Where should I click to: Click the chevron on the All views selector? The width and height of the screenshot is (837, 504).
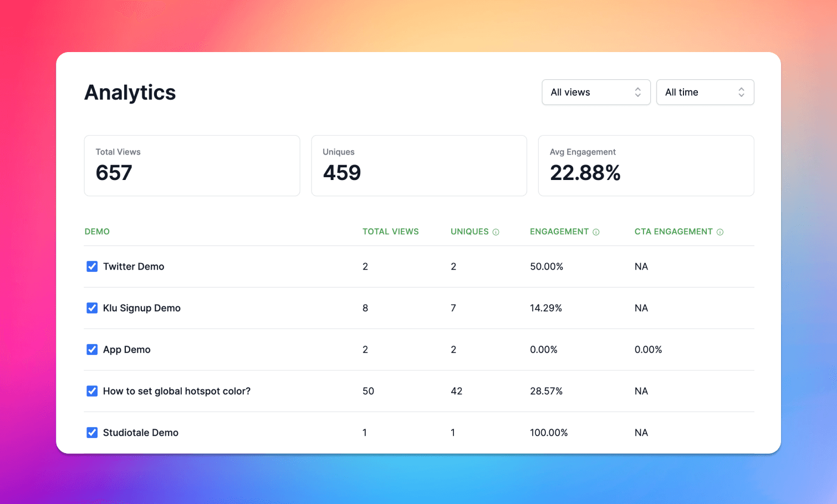click(x=637, y=92)
